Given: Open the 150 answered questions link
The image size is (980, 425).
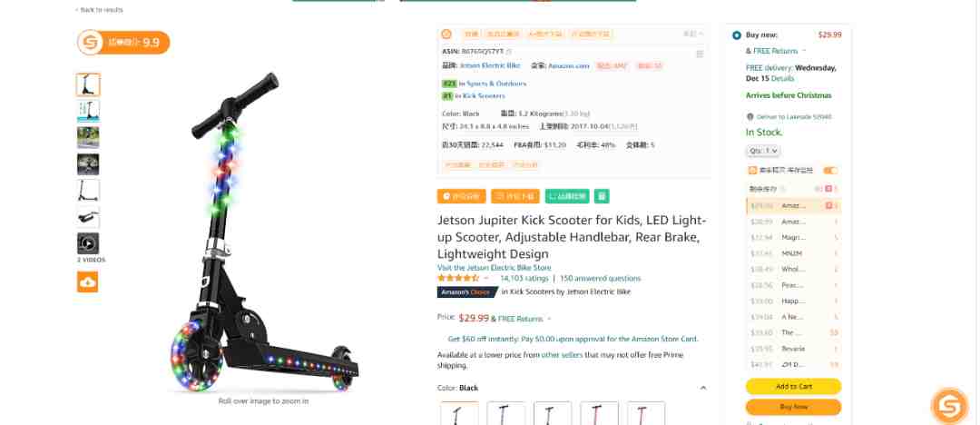Looking at the screenshot, I should point(600,279).
